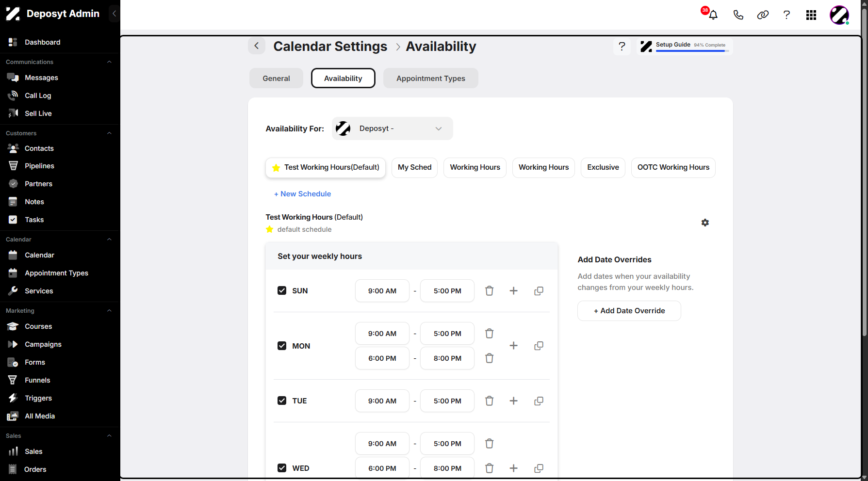Viewport: 868px width, 481px height.
Task: Open the phone dialer icon
Action: (x=738, y=15)
